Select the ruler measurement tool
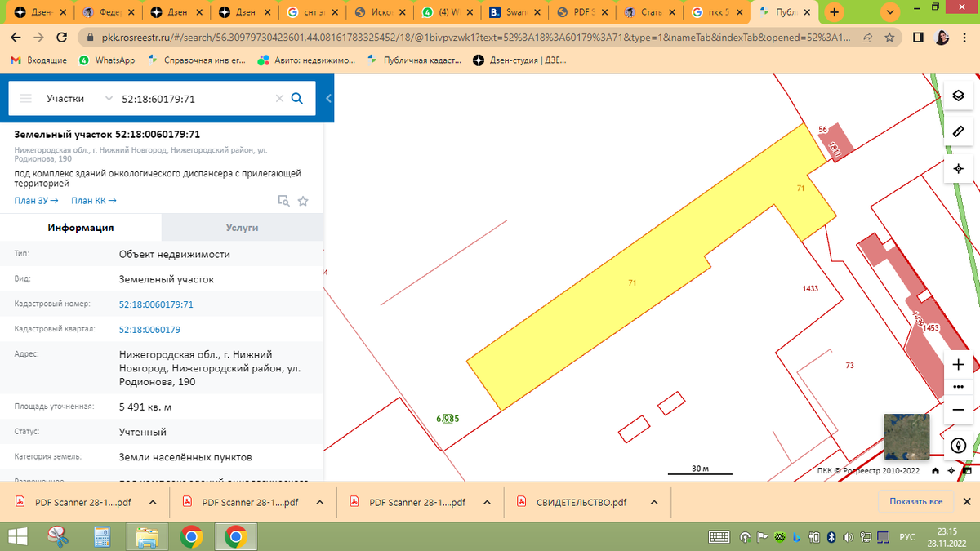This screenshot has height=551, width=980. (x=959, y=131)
